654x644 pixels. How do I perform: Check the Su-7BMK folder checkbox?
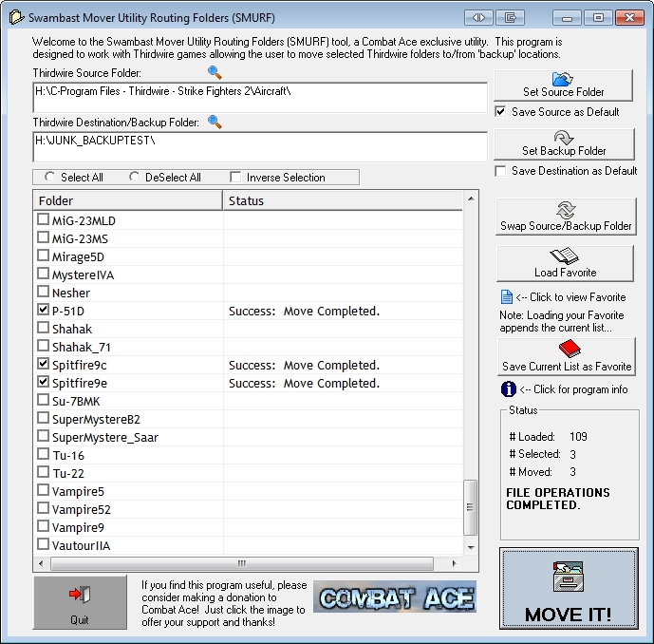pyautogui.click(x=43, y=400)
